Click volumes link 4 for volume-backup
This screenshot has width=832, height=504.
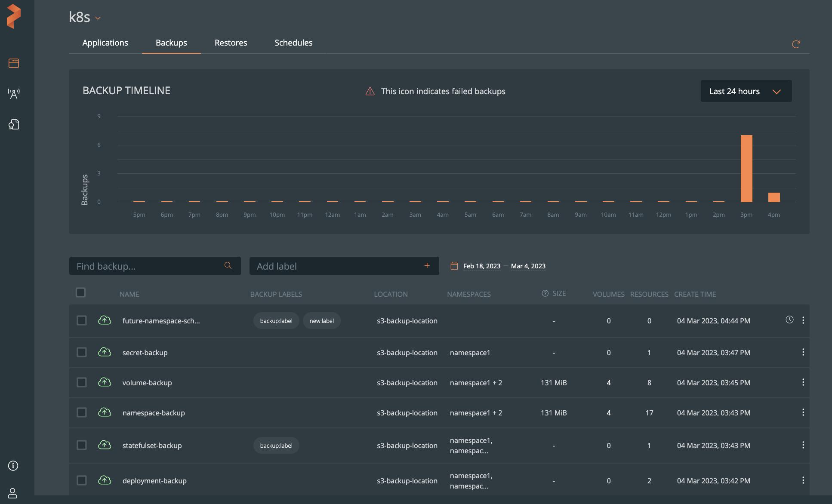tap(608, 383)
